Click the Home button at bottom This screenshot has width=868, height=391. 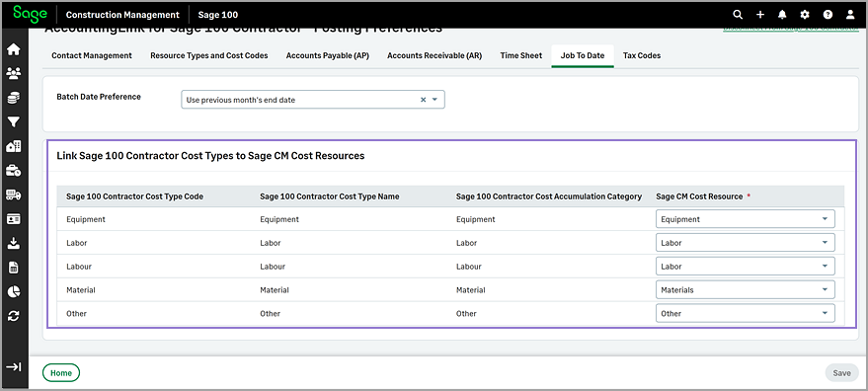point(61,373)
